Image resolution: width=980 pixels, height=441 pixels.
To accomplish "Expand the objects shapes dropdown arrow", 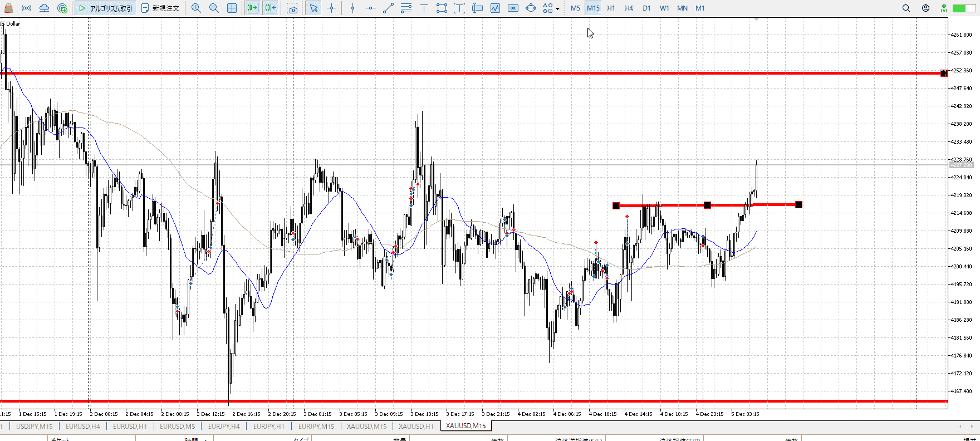I will pyautogui.click(x=557, y=9).
